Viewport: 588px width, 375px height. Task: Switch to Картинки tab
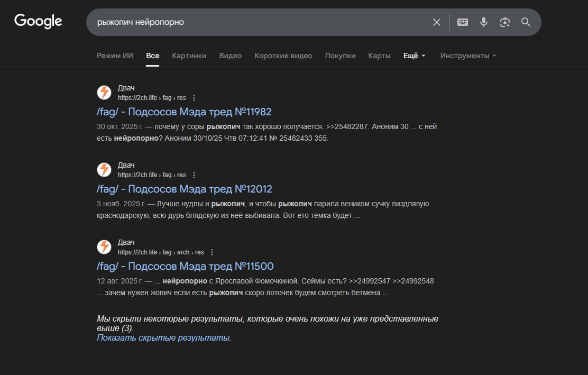(x=189, y=56)
